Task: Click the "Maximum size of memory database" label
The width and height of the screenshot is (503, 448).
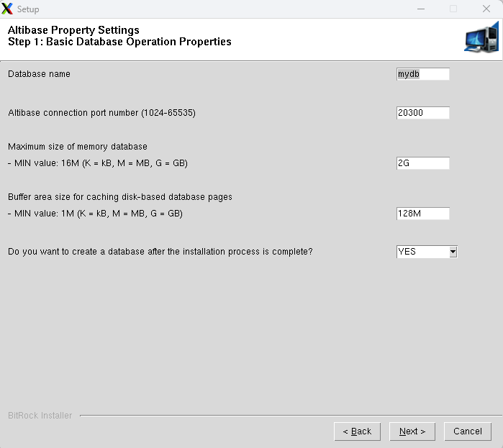Action: [x=77, y=147]
